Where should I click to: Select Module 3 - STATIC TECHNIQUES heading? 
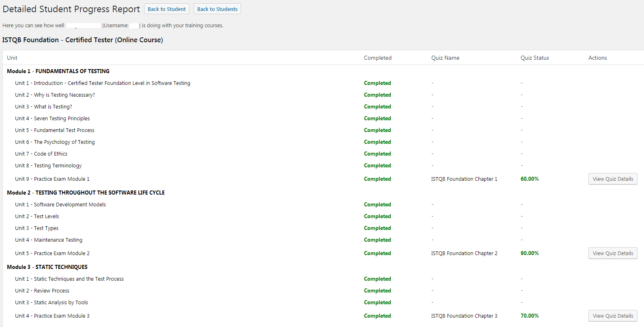click(47, 267)
